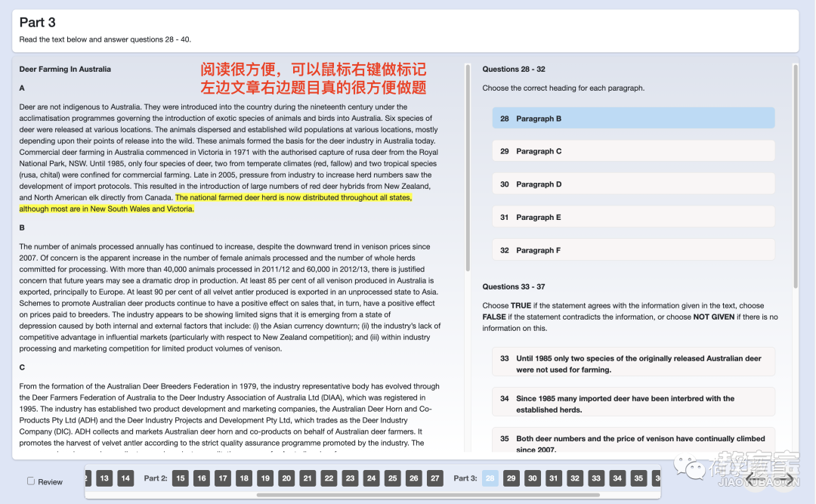
Task: Click the 'Deer Farming In Australia' title
Action: point(65,69)
